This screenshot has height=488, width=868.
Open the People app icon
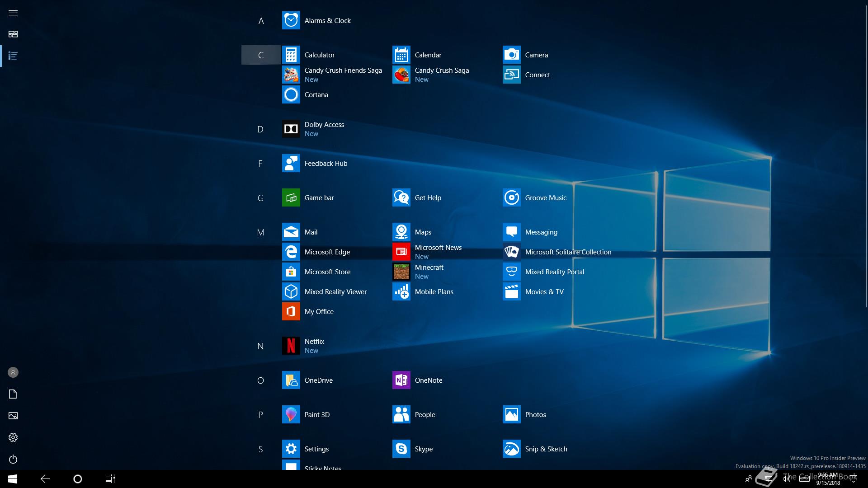coord(401,414)
